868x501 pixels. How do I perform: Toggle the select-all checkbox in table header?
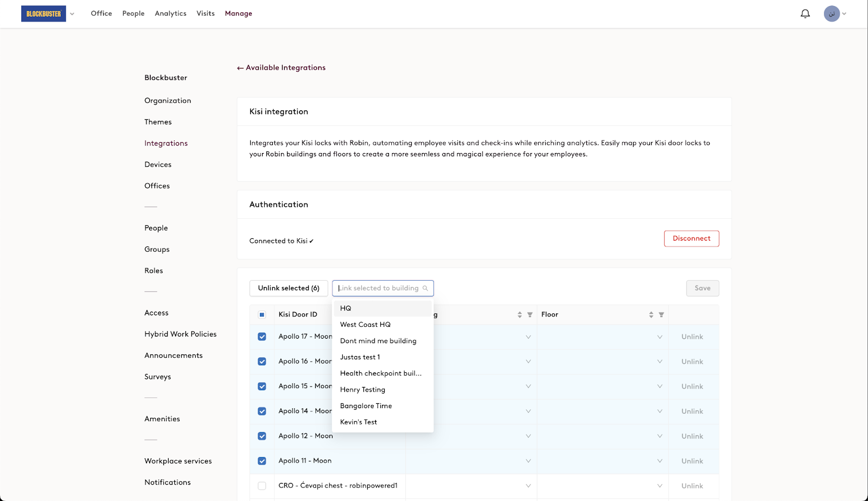click(262, 315)
